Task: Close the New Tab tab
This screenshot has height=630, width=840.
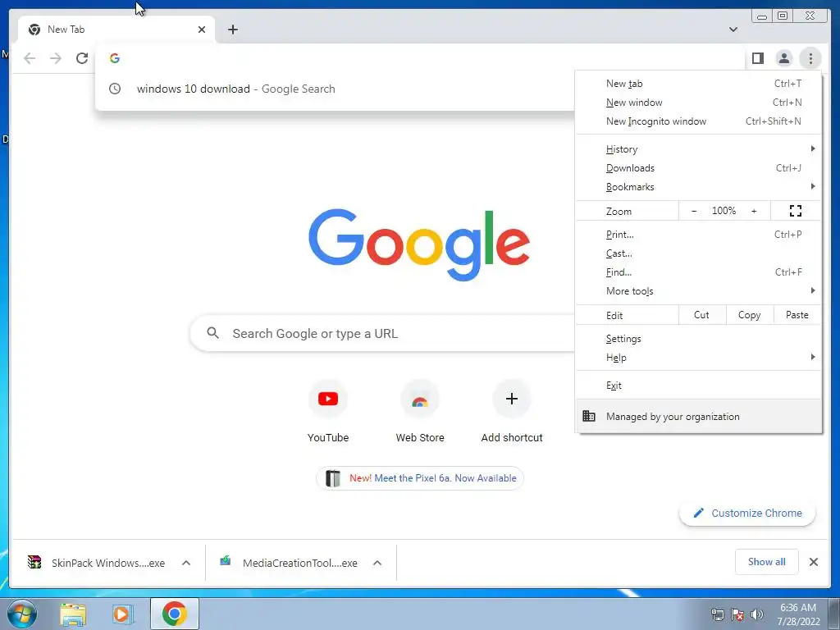Action: [202, 30]
